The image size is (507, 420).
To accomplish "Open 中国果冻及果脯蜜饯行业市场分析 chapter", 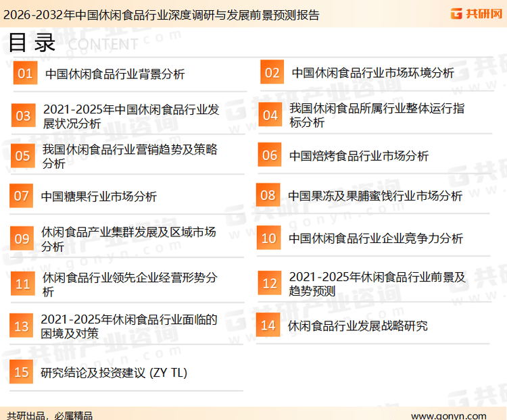I will 375,196.
